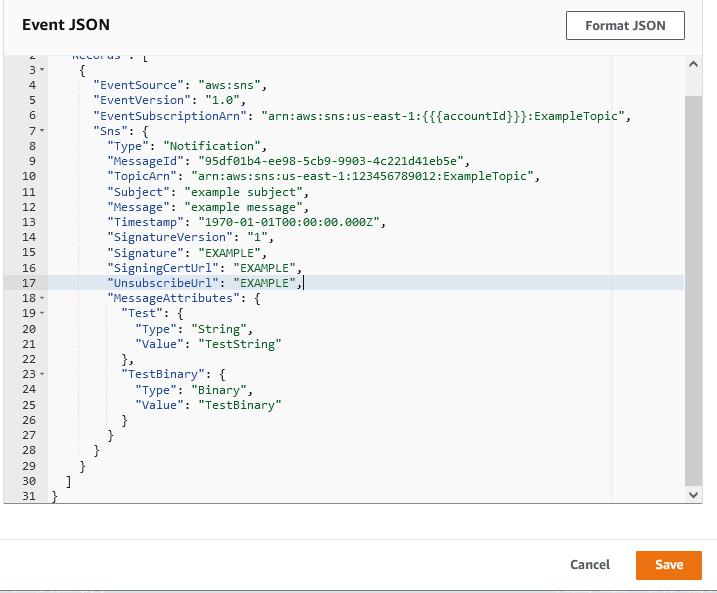717x593 pixels.
Task: Collapse the fold arrow on line 3
Action: point(42,70)
